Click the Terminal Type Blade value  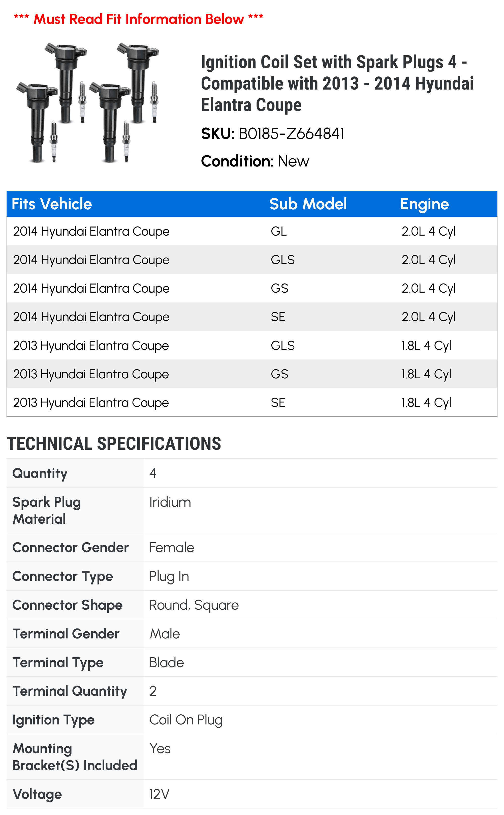pos(166,662)
